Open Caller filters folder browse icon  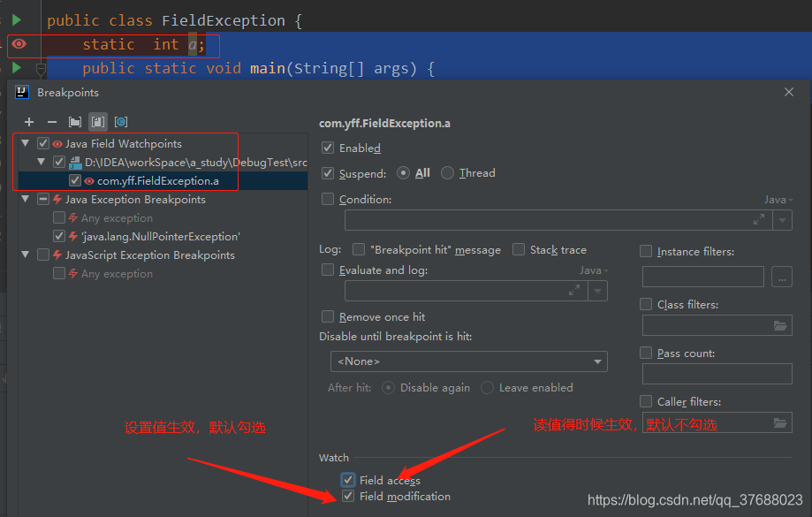pos(780,422)
